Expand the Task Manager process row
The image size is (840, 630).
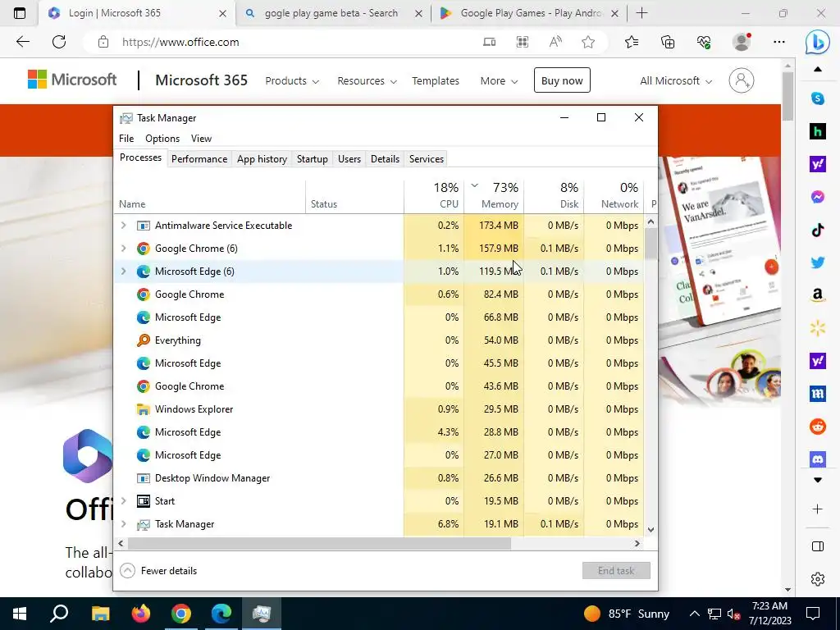[x=124, y=524]
